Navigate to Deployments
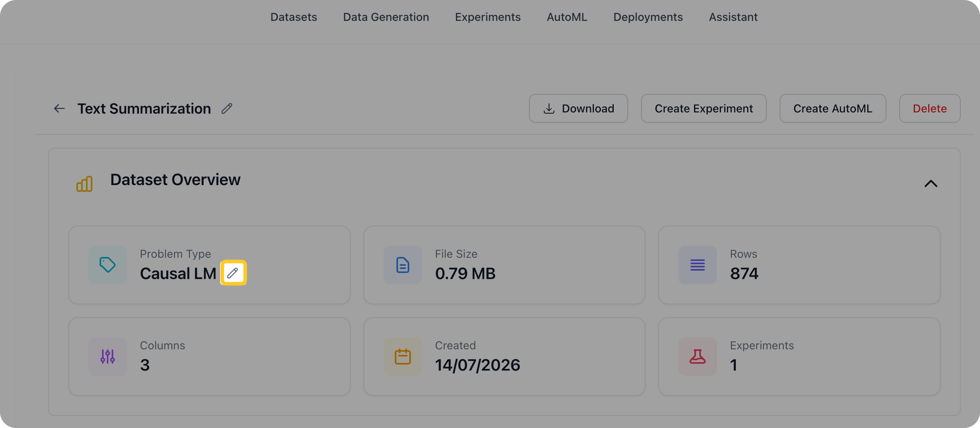Image resolution: width=980 pixels, height=428 pixels. click(648, 17)
